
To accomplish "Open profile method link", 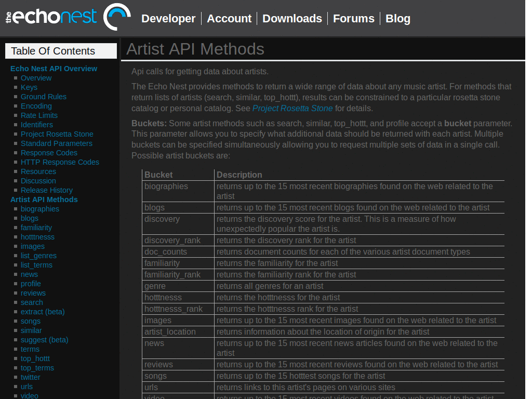I will 31,284.
